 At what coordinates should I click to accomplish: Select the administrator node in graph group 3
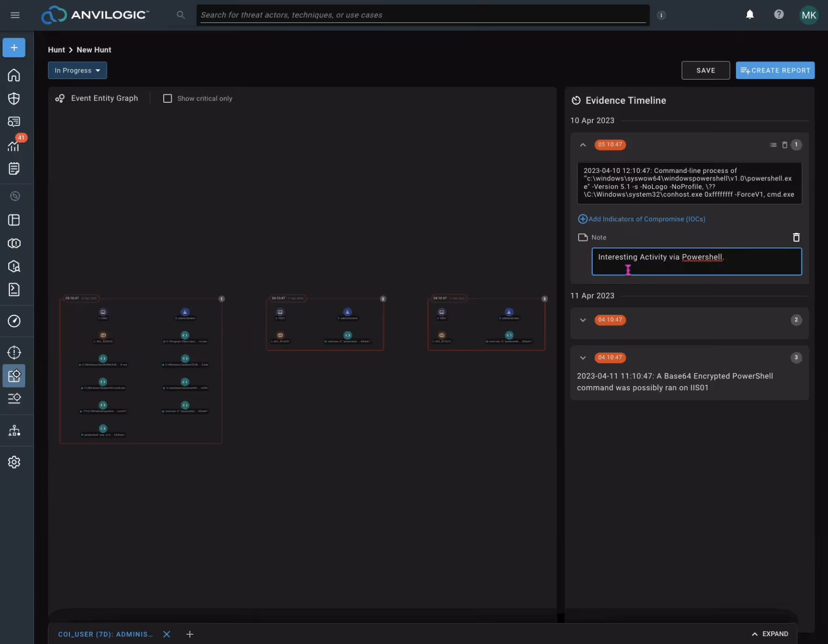coord(509,312)
